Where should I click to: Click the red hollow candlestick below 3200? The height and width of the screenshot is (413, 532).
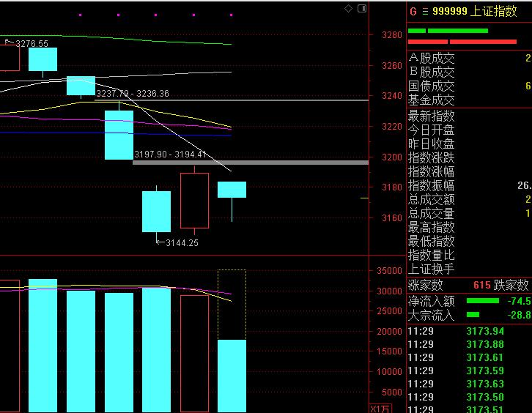click(194, 201)
